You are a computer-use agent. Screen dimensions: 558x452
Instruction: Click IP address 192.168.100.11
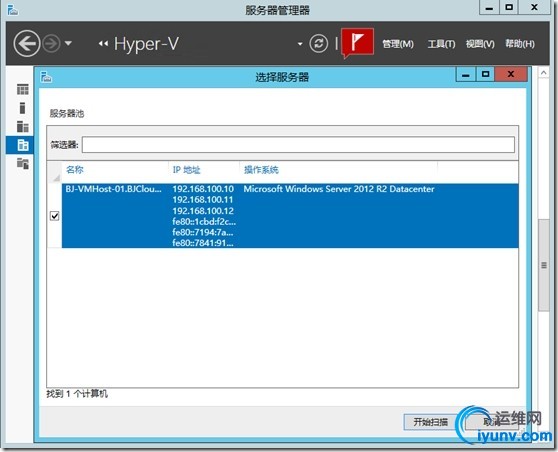click(x=203, y=200)
